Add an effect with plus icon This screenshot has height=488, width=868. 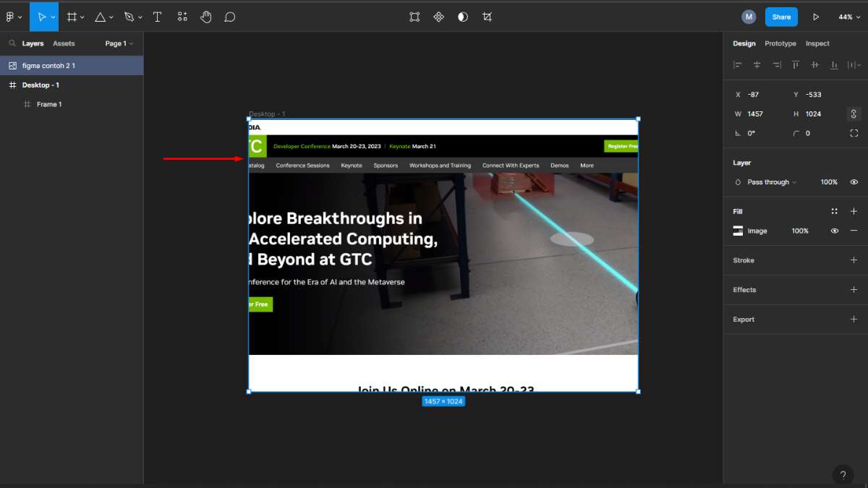tap(854, 289)
